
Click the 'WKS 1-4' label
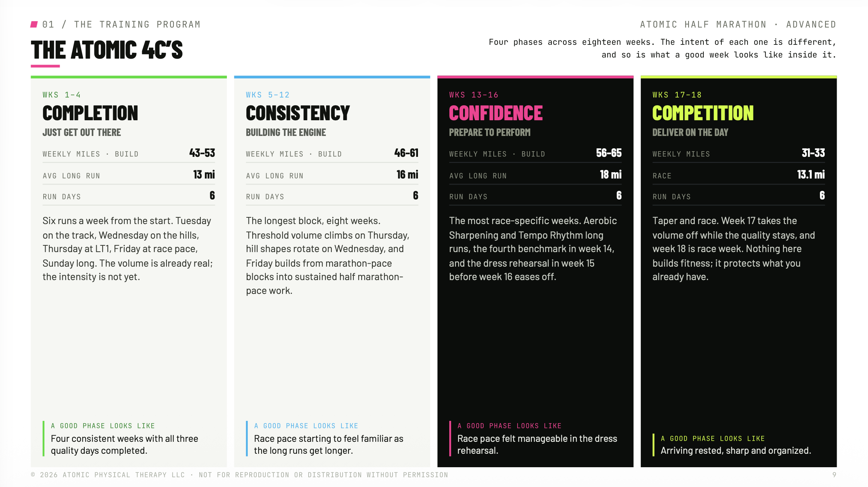tap(62, 95)
